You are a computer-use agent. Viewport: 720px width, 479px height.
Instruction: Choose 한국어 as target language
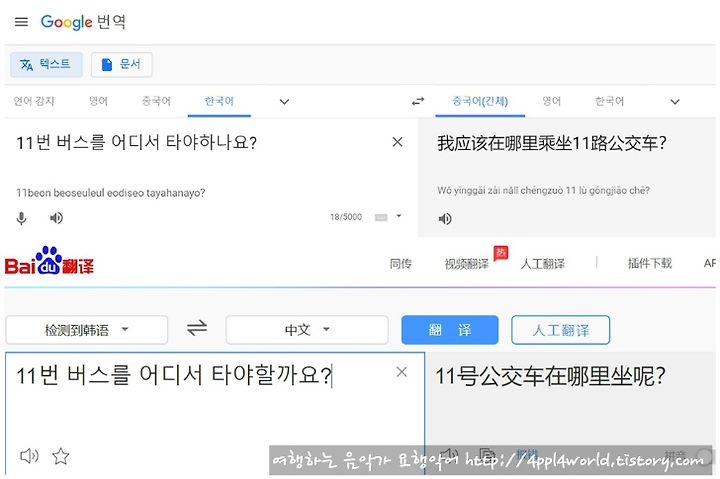609,101
